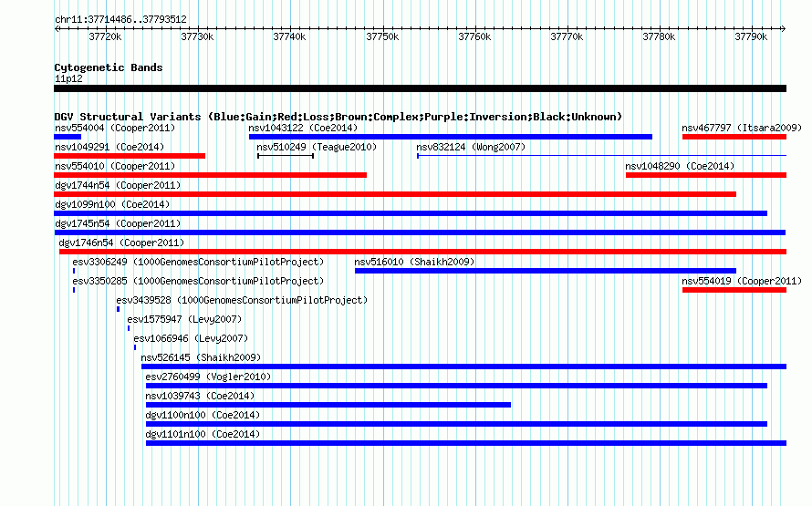Click the 11p12 cytogenetic band bar
Screen dimensions: 812x506
click(x=420, y=88)
